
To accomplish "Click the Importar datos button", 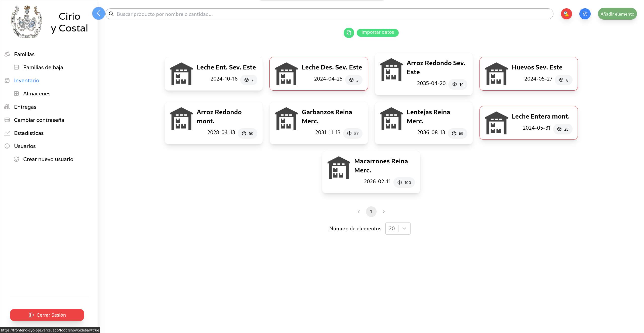I will coord(377,32).
